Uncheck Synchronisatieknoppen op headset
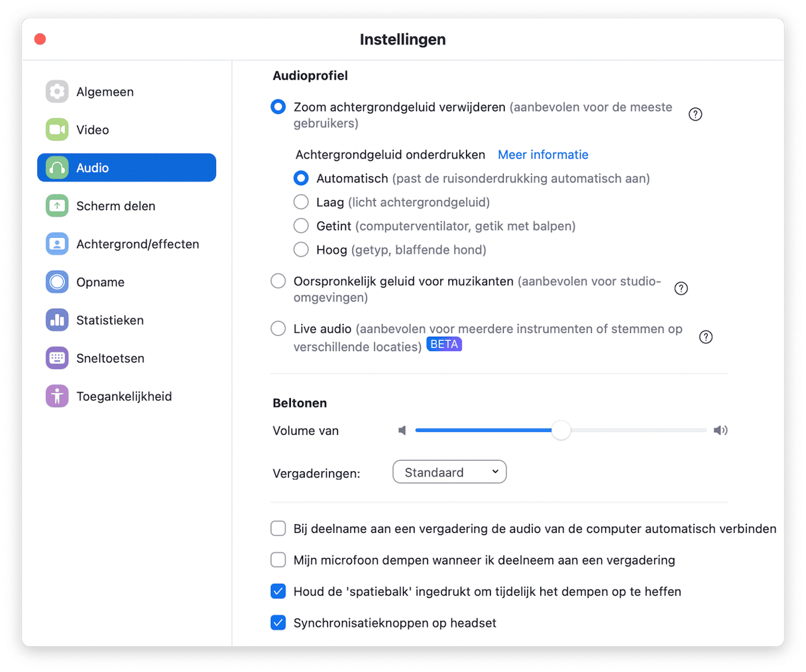 pyautogui.click(x=278, y=623)
